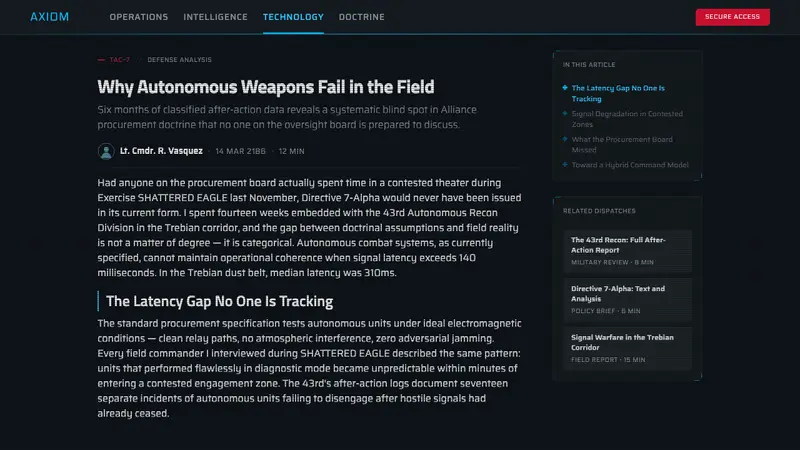Open Lt. Cmdr. R. Vasquez author profile

coord(161,151)
